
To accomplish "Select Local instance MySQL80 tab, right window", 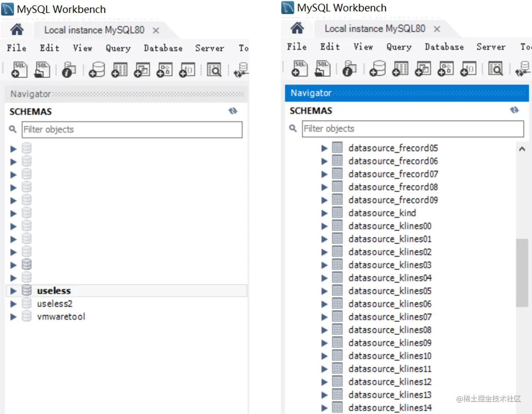I will tap(375, 29).
